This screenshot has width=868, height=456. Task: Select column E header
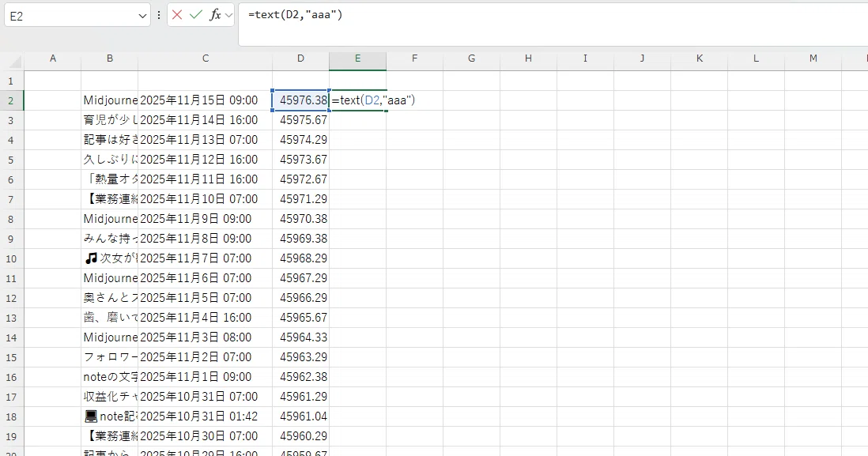357,58
